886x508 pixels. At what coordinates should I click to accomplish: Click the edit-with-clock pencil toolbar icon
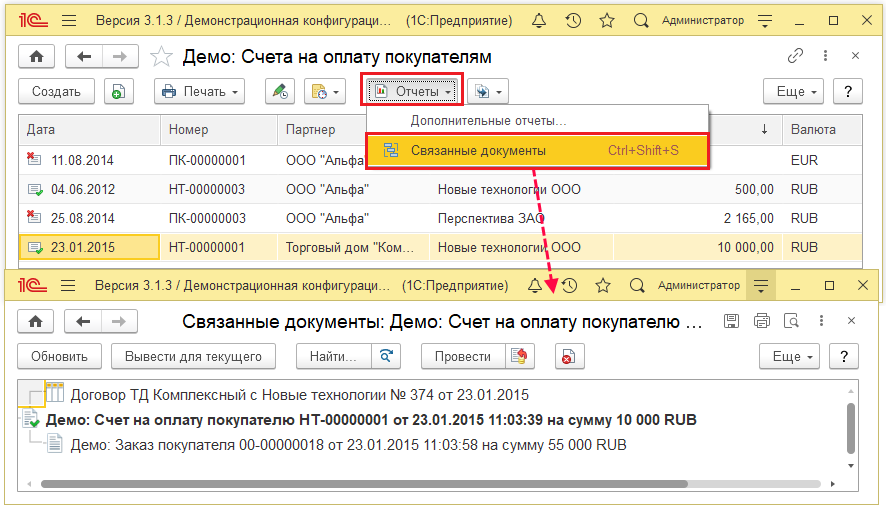(x=280, y=92)
